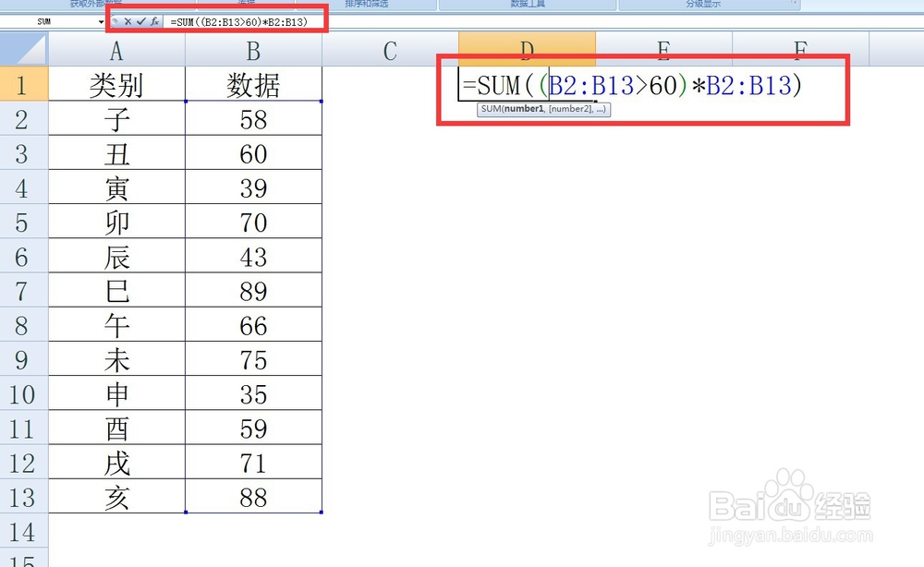Image resolution: width=924 pixels, height=567 pixels.
Task: Select column A header
Action: coord(116,50)
